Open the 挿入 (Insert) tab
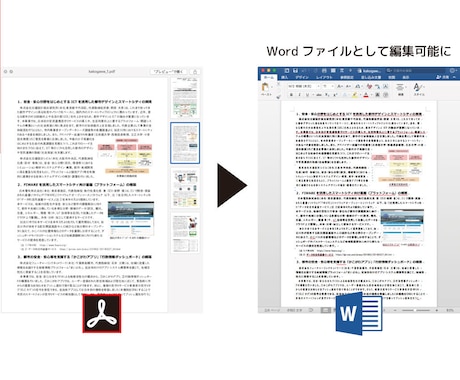Viewport: 460px width, 380px height. (285, 77)
